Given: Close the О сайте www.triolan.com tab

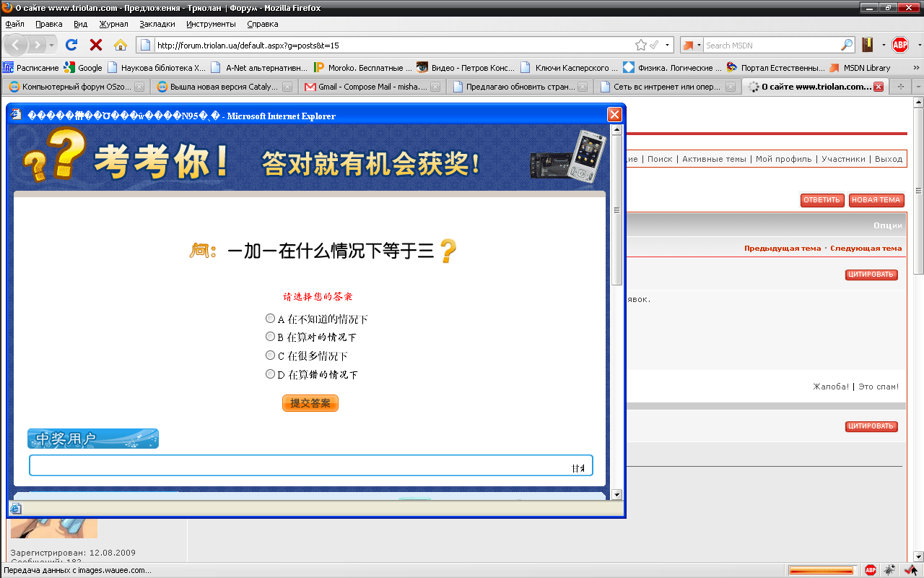Looking at the screenshot, I should point(879,87).
